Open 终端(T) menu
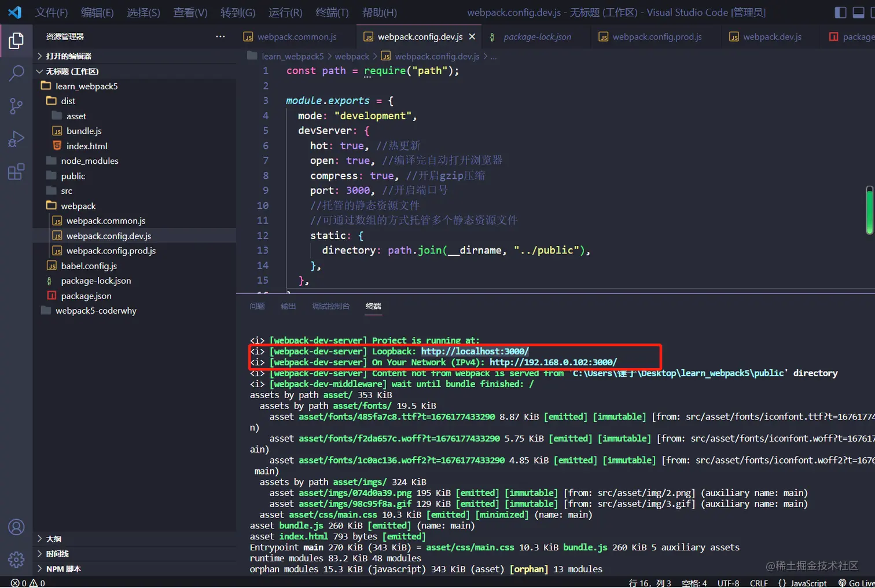 332,12
